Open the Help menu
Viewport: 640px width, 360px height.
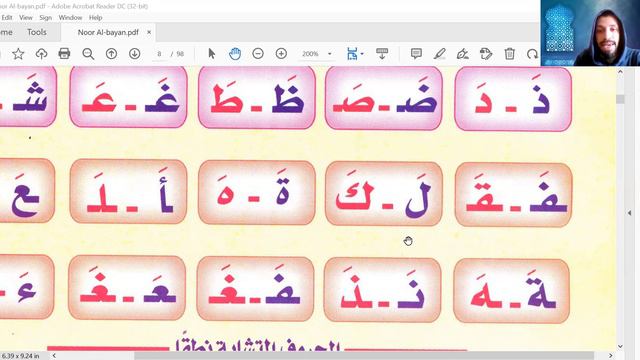pos(96,18)
